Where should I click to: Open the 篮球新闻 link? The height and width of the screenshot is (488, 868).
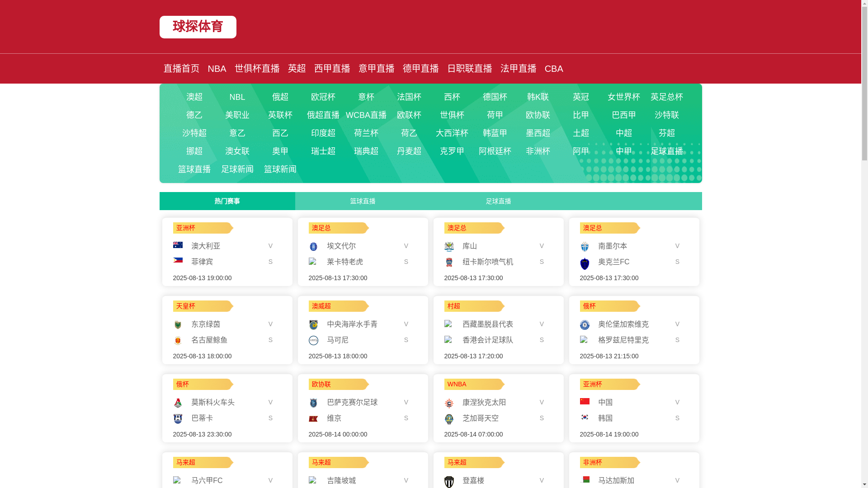(280, 169)
